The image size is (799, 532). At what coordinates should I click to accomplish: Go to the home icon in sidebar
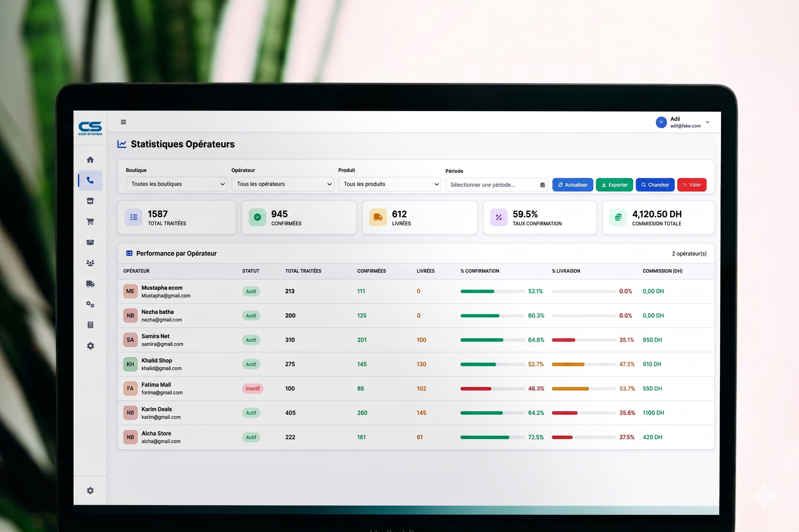90,160
